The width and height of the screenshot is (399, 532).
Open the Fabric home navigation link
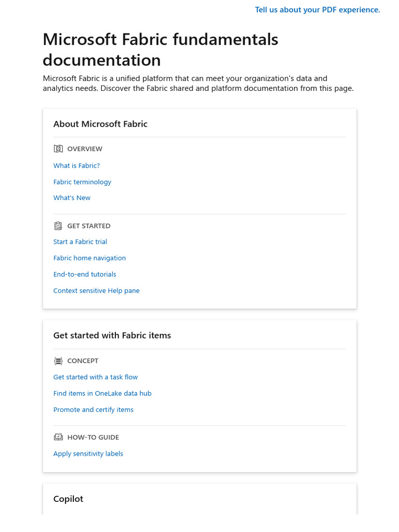pos(89,258)
